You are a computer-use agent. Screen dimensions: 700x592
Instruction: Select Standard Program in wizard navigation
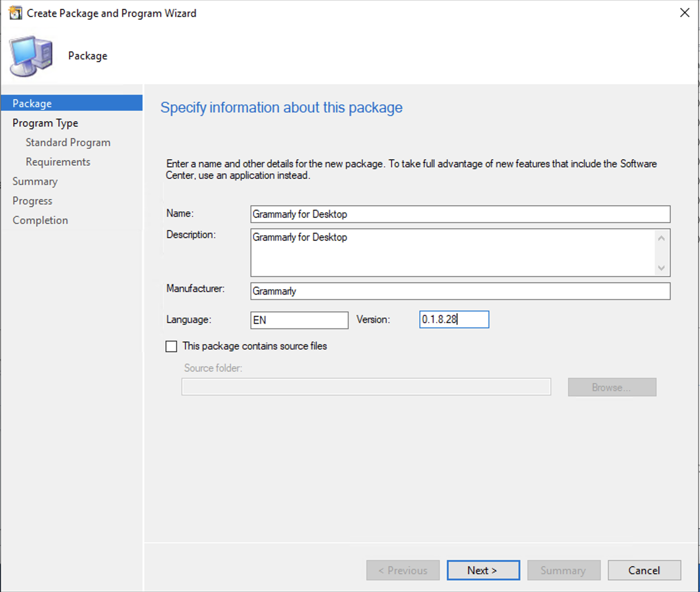click(x=68, y=142)
